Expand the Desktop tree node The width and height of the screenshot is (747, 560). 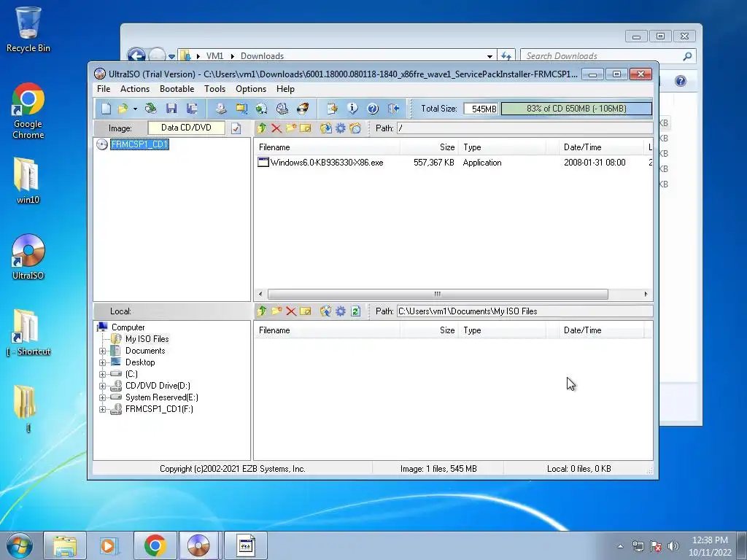[102, 362]
